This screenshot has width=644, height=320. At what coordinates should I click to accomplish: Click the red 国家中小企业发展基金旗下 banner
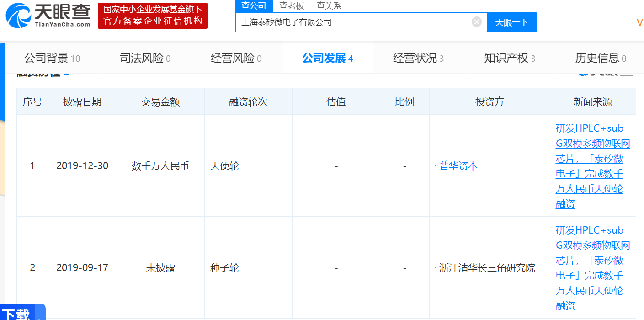pos(153,16)
